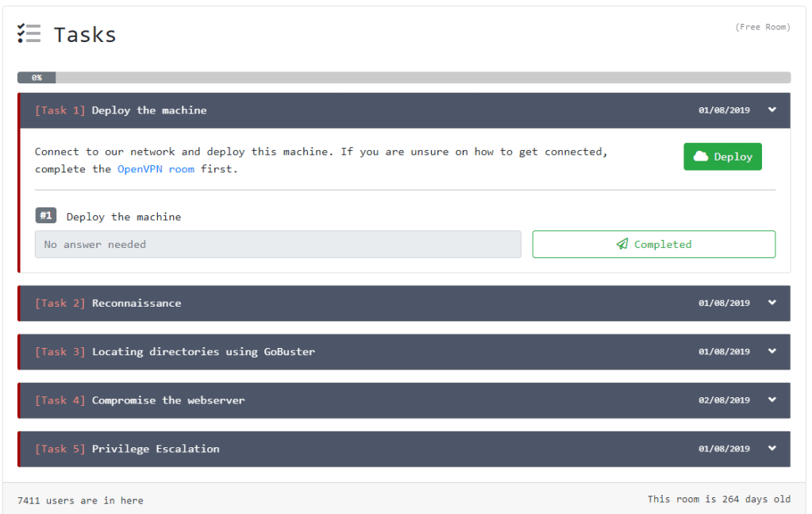Screen dimensions: 812x514
Task: Follow the OpenVPN room link
Action: pyautogui.click(x=156, y=169)
